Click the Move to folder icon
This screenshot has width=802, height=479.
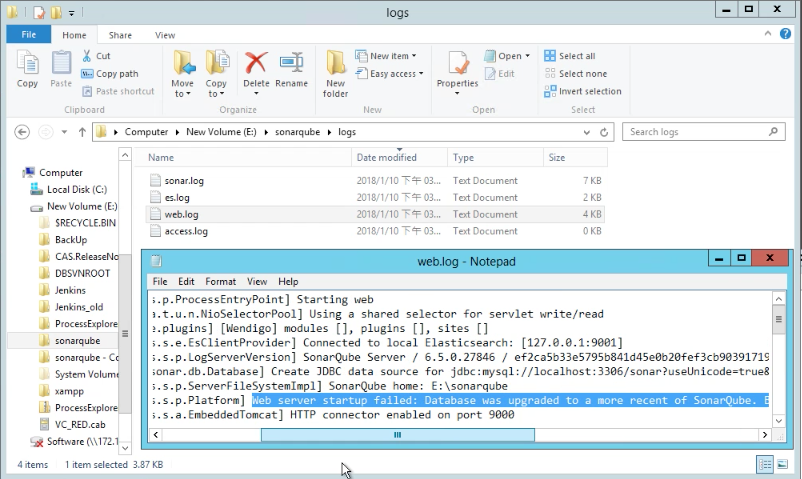tap(183, 62)
